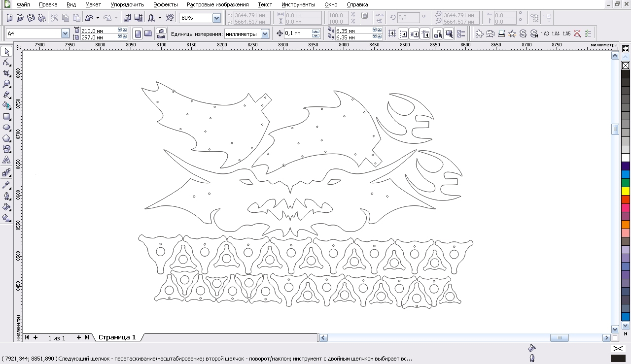Select the Text tool

(6, 160)
